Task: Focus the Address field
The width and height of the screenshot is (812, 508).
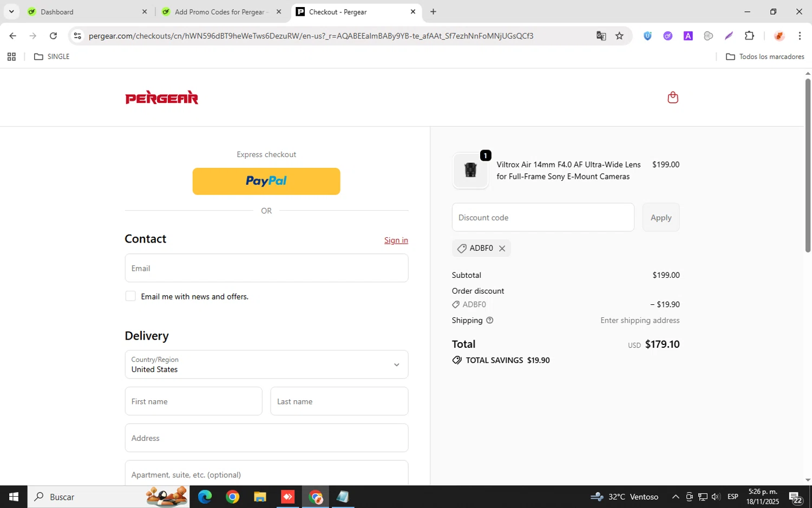Action: 266,438
